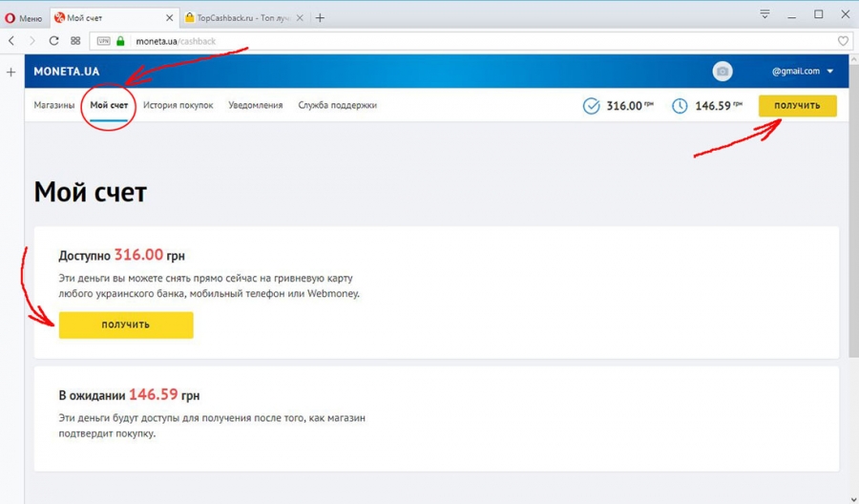Screen dimensions: 859x504
Task: Go forward with the browser forward arrow
Action: 32,40
